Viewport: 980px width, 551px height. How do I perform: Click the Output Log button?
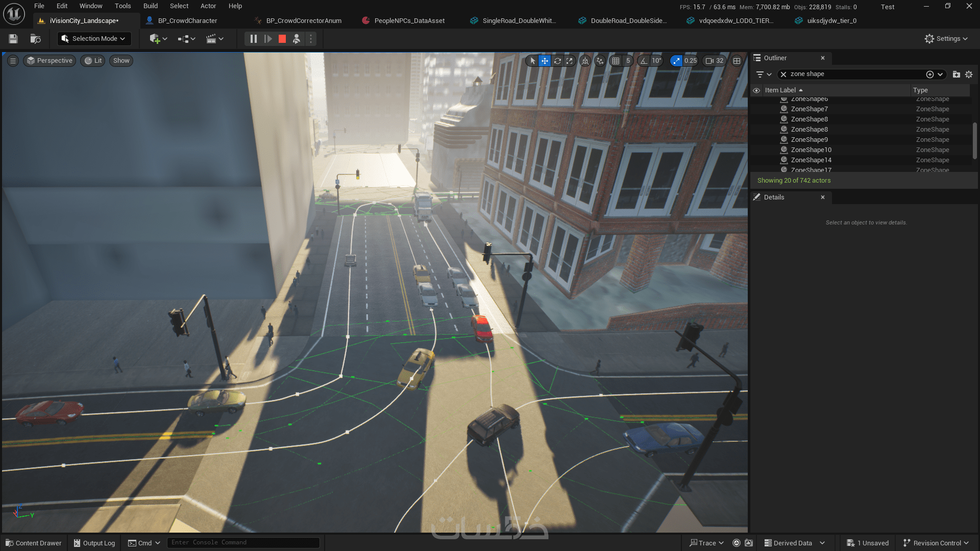pos(94,543)
